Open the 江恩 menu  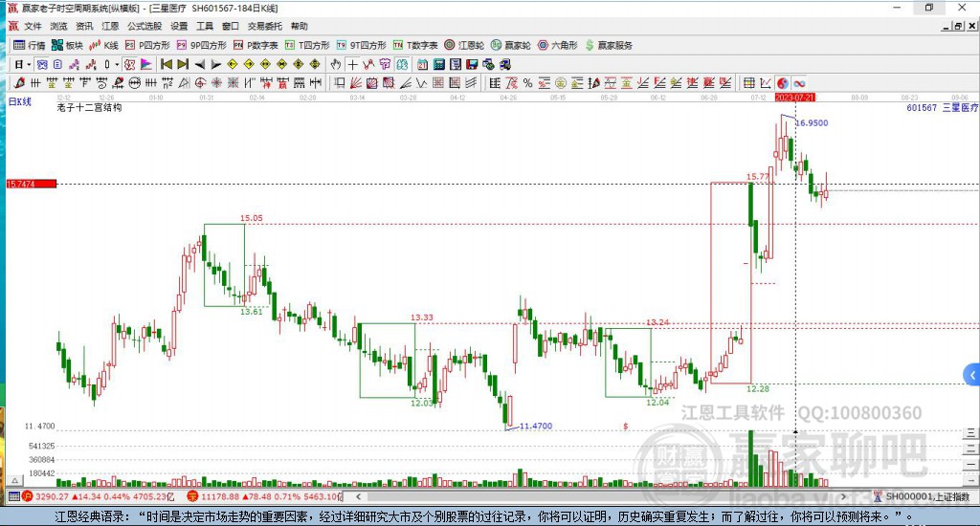coord(110,26)
